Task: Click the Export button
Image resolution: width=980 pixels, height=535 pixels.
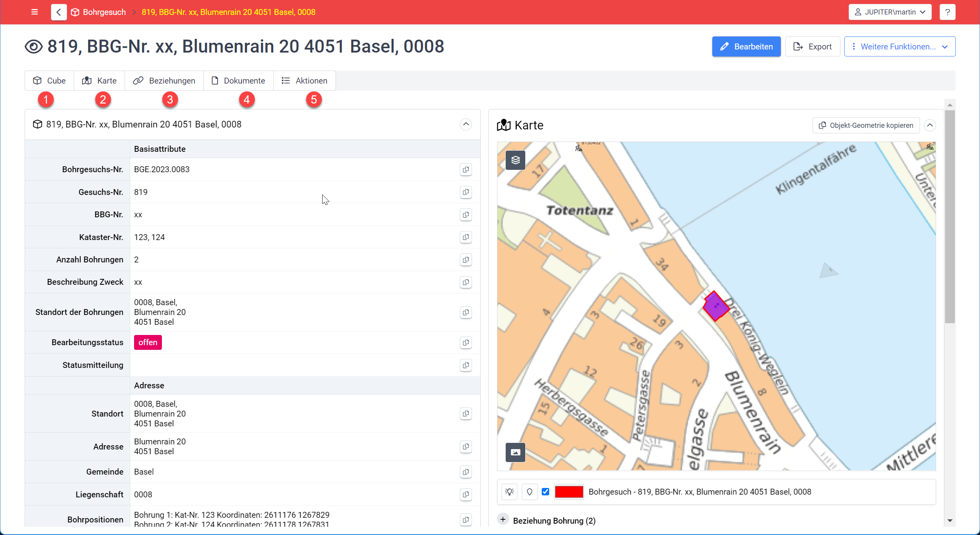Action: (813, 47)
